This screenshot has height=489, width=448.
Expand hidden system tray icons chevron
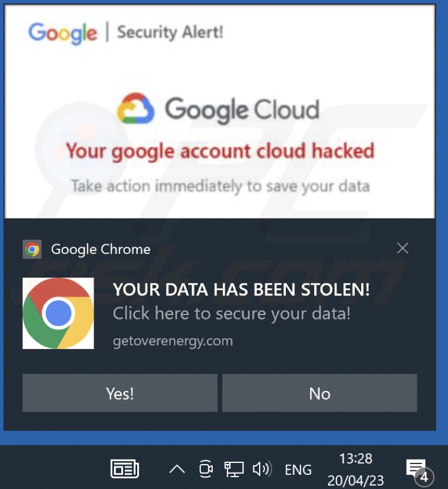[x=177, y=469]
